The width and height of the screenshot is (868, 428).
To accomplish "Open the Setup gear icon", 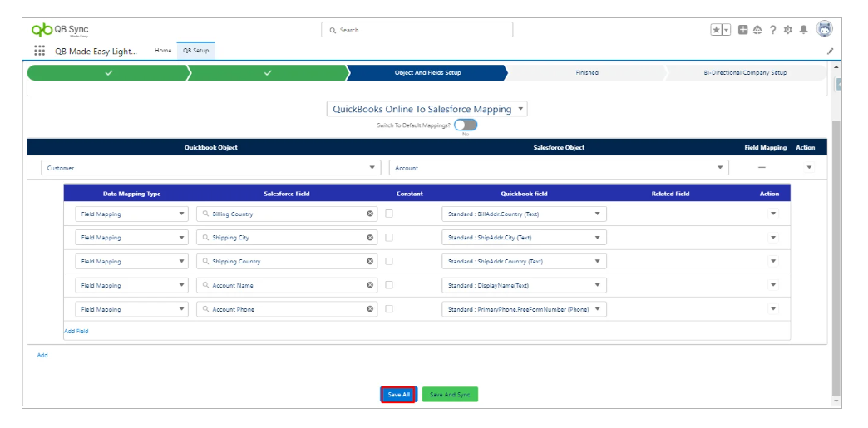I will (x=787, y=30).
